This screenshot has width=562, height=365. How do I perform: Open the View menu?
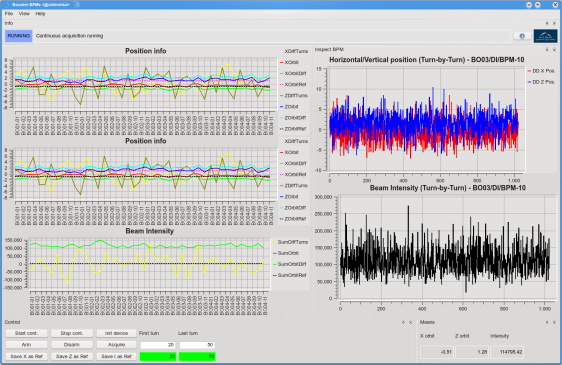(24, 14)
